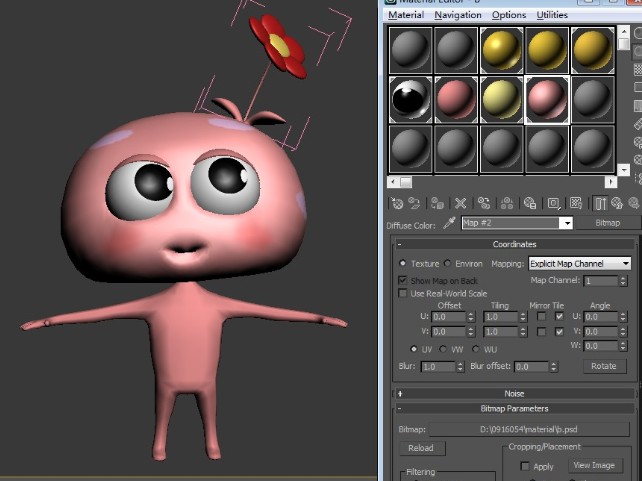Select the VW radio button
Image resolution: width=642 pixels, height=481 pixels.
(x=443, y=349)
